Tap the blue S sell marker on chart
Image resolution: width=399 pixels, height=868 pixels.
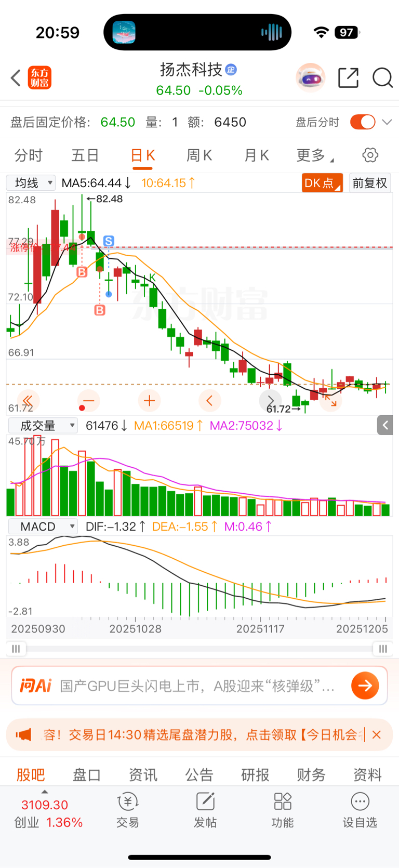click(109, 241)
